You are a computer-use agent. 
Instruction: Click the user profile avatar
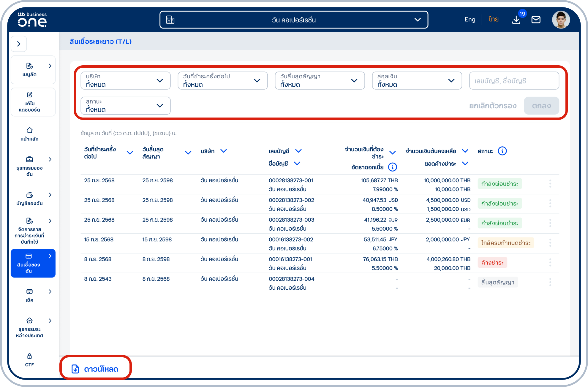point(561,20)
